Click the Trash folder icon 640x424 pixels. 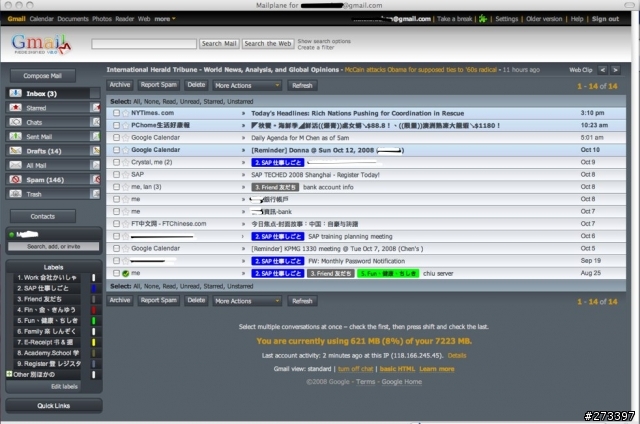(16, 193)
